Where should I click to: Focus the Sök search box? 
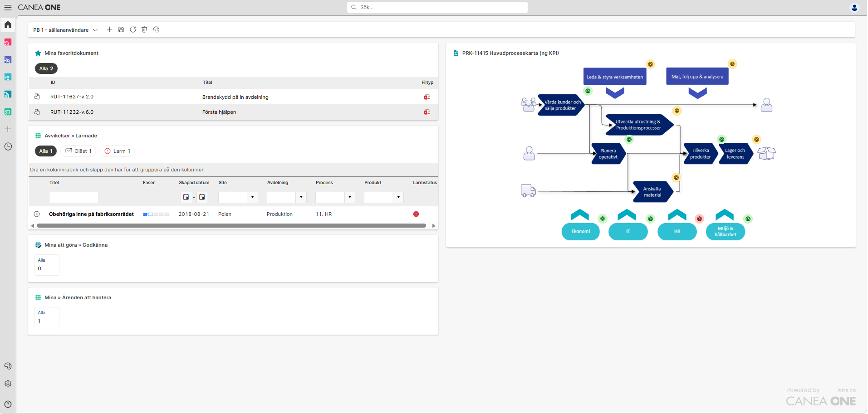tap(437, 7)
